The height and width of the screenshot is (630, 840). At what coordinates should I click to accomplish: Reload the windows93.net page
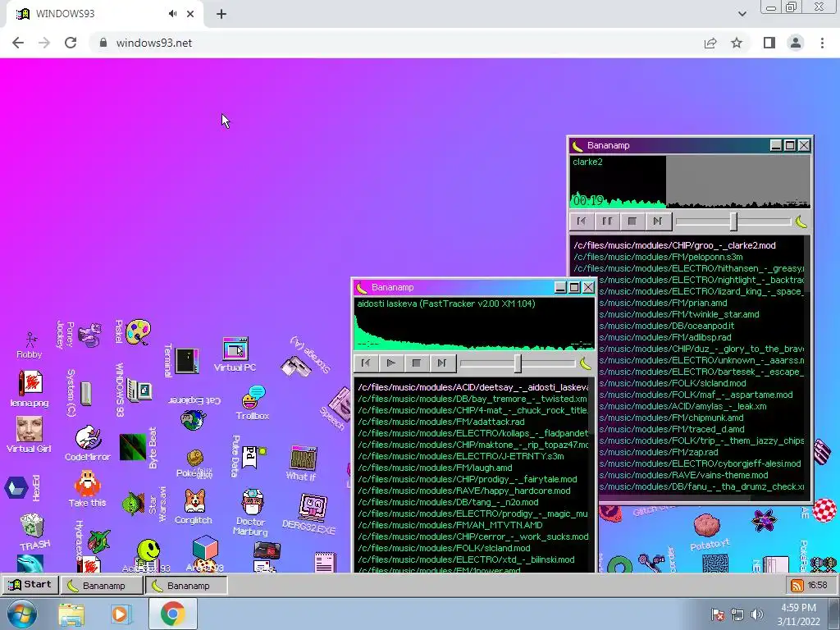[x=71, y=43]
